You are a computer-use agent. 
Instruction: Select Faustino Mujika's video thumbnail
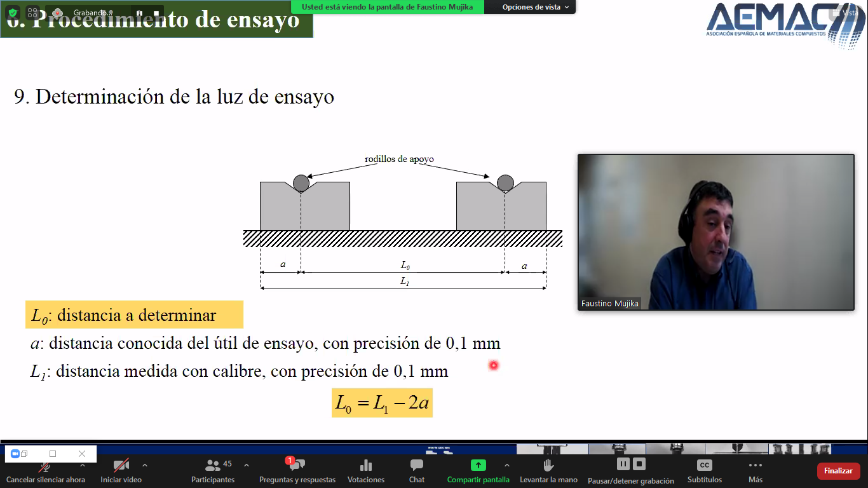(715, 232)
